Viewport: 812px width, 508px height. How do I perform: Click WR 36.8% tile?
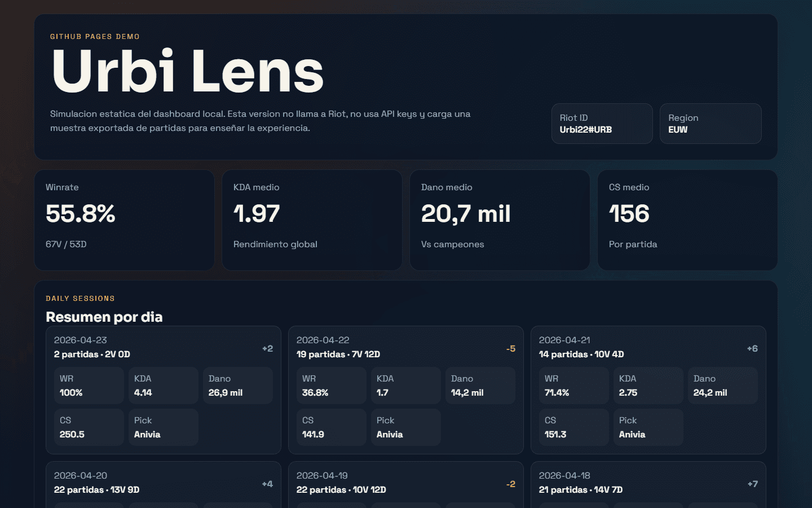(x=332, y=386)
